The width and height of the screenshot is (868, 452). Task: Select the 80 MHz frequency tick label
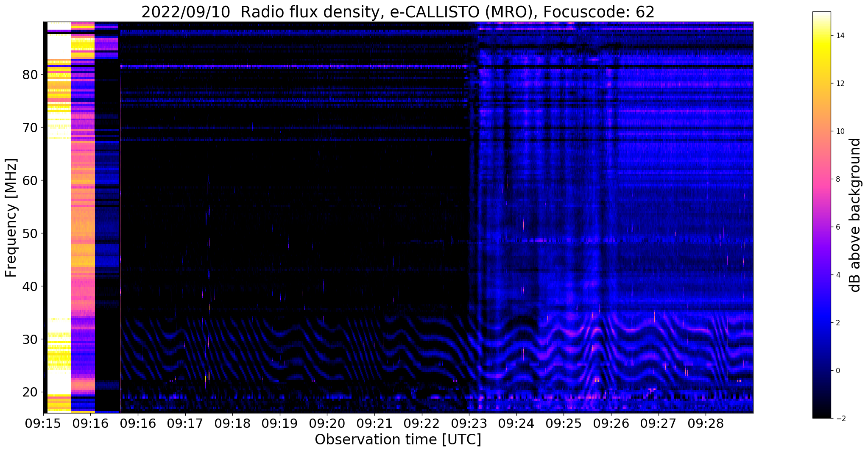pos(30,75)
